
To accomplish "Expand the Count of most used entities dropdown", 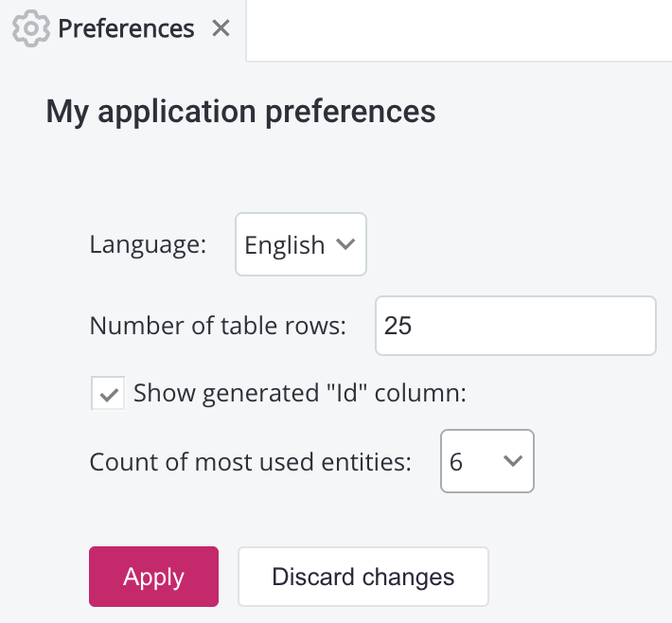I will tap(486, 461).
